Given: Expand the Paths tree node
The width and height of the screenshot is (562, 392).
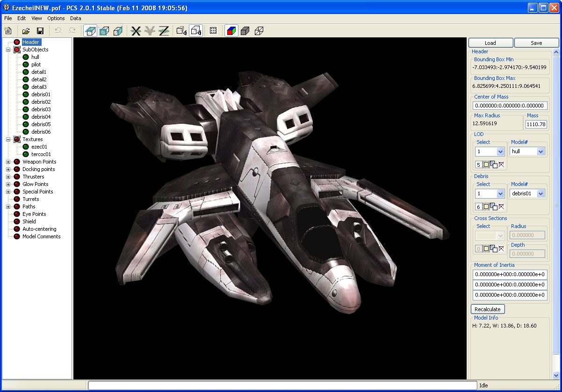Looking at the screenshot, I should click(8, 207).
